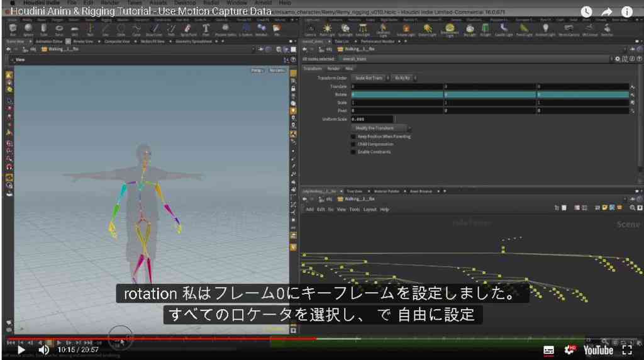Select the File shelf tool
This screenshot has height=360, width=644.
[x=277, y=30]
